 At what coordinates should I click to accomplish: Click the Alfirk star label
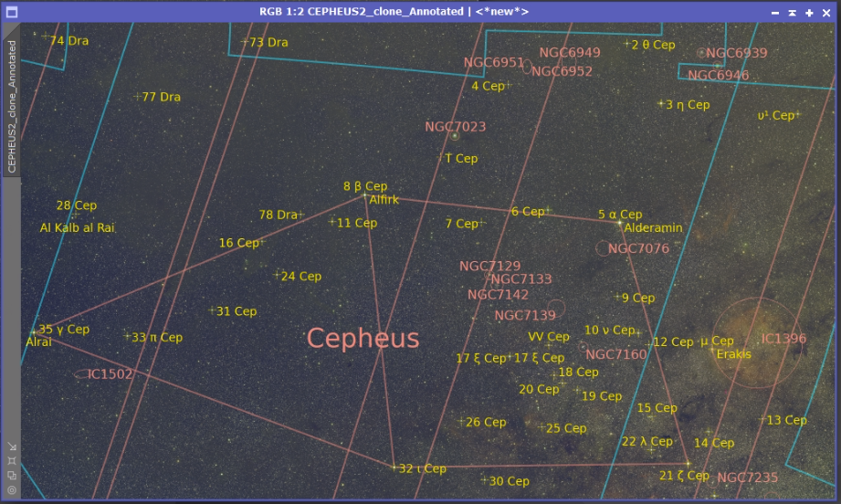pos(384,199)
